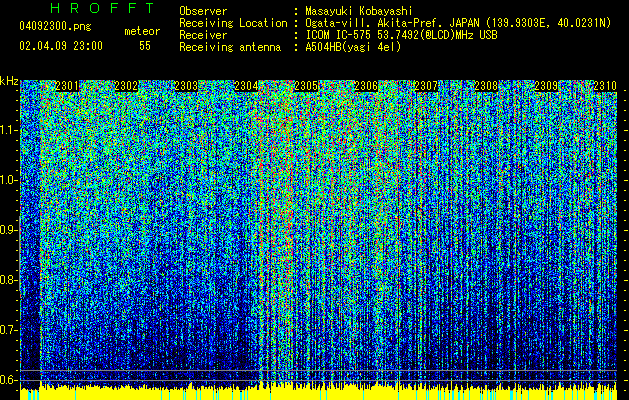Click the meteor count 55
The image size is (629, 400).
click(145, 46)
